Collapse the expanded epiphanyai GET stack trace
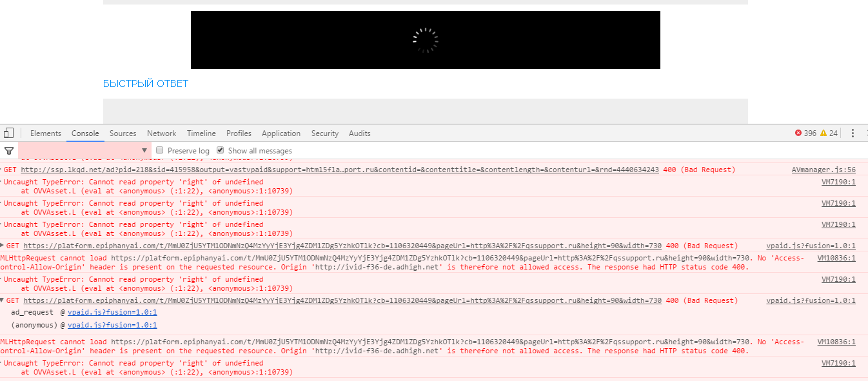Viewport: 868px width, 381px height. (2, 300)
